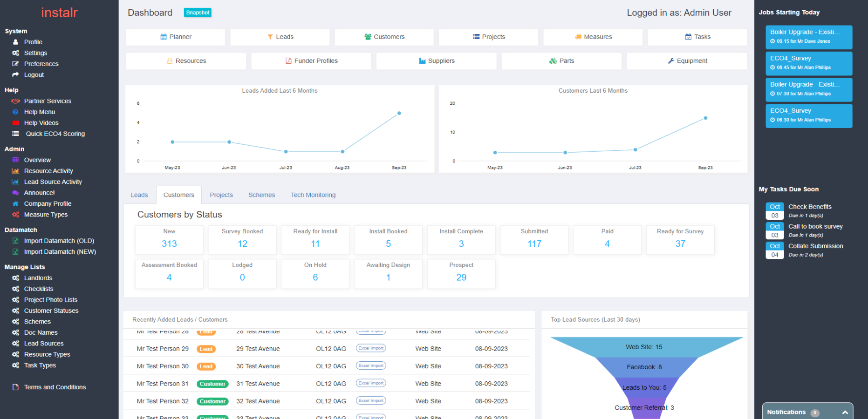Switch to the Projects tab

pyautogui.click(x=221, y=195)
